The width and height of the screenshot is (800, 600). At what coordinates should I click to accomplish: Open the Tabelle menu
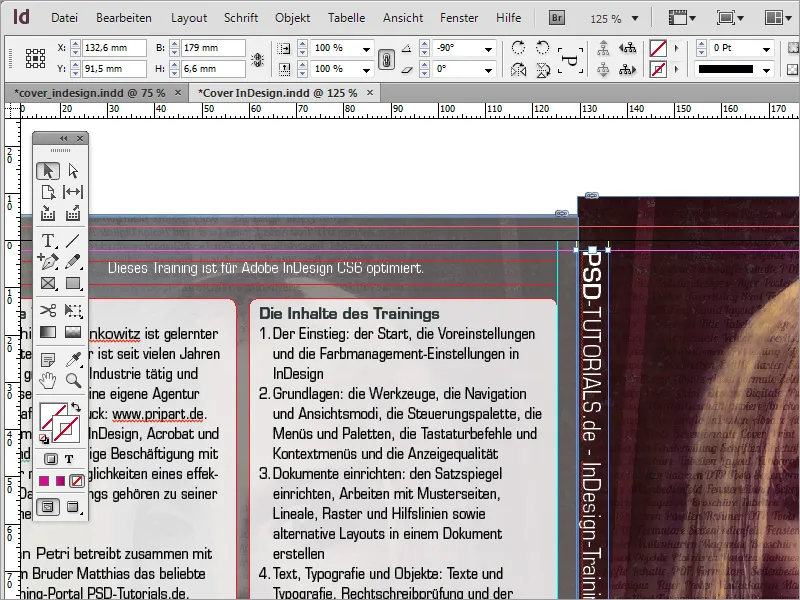346,18
